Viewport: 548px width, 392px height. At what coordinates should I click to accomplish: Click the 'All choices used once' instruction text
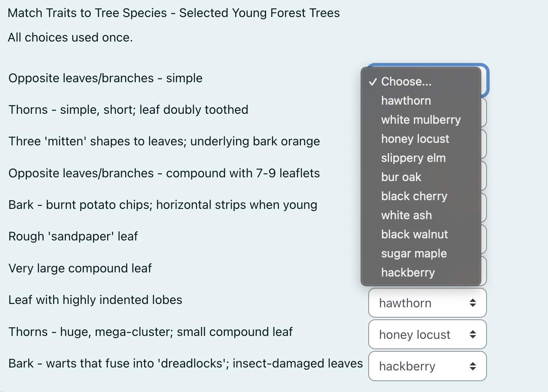[70, 37]
